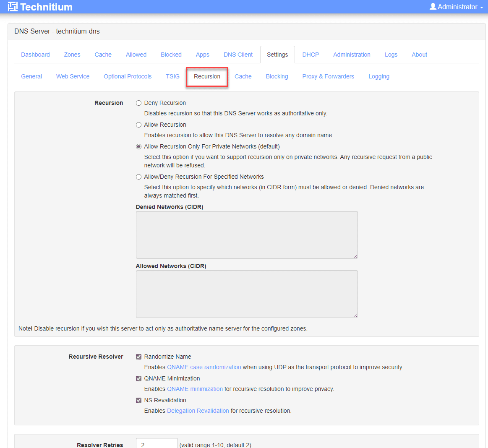Viewport: 488px width, 448px height.
Task: Click the Denied Networks (CIDR) text area
Action: 247,235
